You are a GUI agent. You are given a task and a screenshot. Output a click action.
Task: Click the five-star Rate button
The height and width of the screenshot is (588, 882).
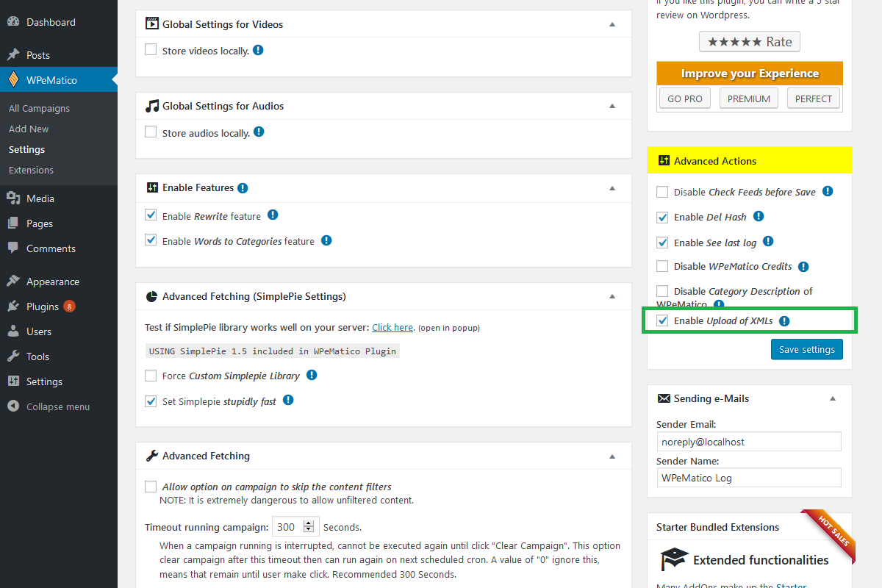tap(750, 42)
